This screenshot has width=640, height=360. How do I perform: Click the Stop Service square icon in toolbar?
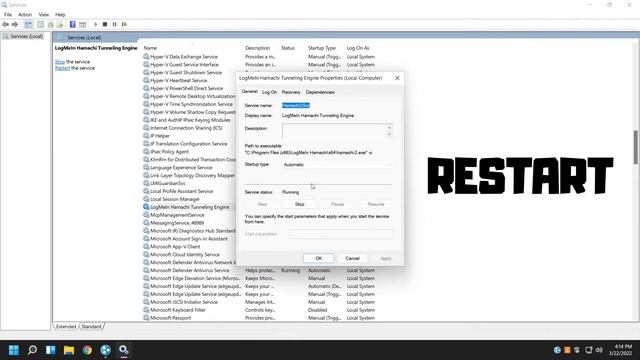(105, 24)
